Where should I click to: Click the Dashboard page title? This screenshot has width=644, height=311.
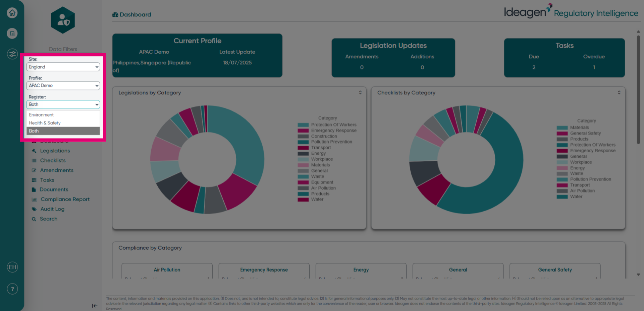135,15
